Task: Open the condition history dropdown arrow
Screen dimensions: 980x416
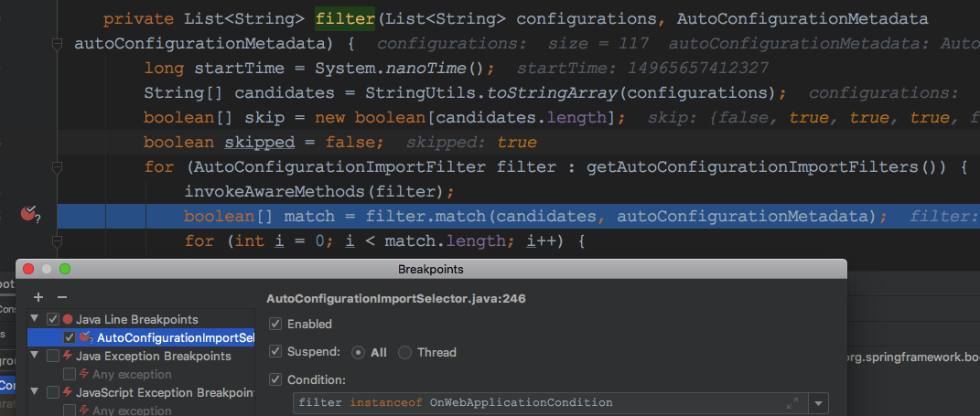Action: click(818, 403)
